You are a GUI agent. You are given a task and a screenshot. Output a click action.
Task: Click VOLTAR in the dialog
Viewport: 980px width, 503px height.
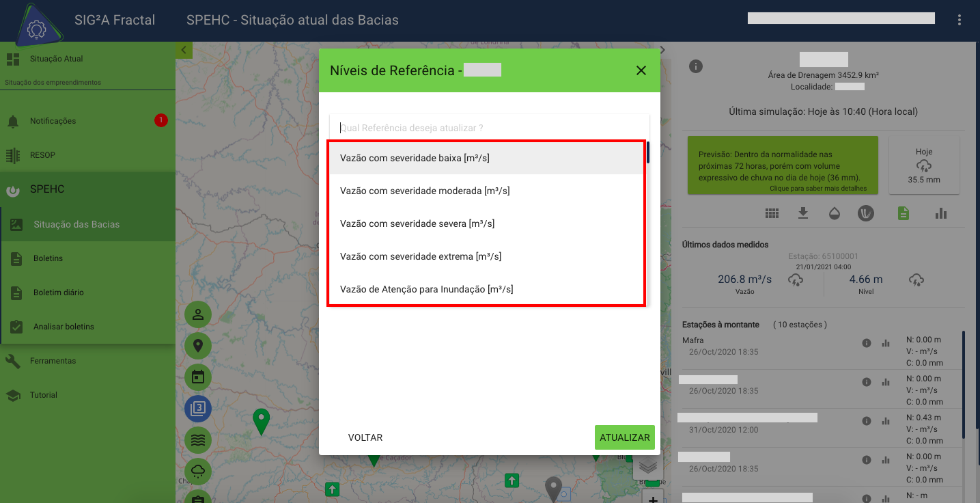(365, 437)
